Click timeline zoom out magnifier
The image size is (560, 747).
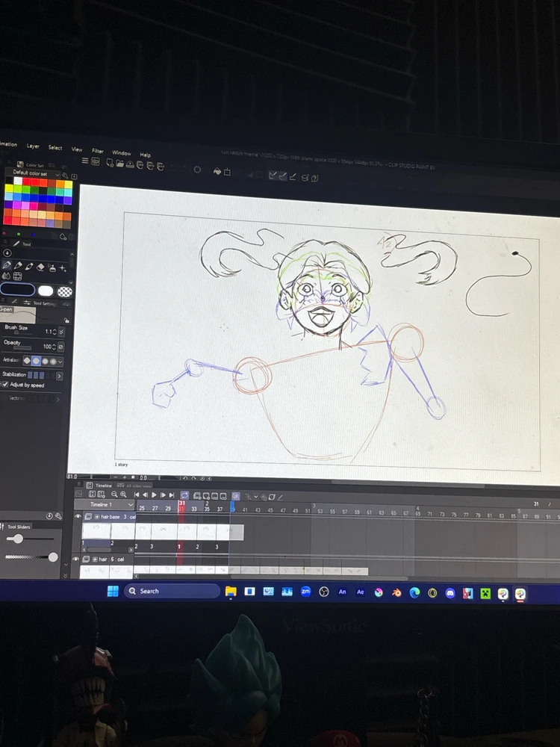pyautogui.click(x=114, y=495)
